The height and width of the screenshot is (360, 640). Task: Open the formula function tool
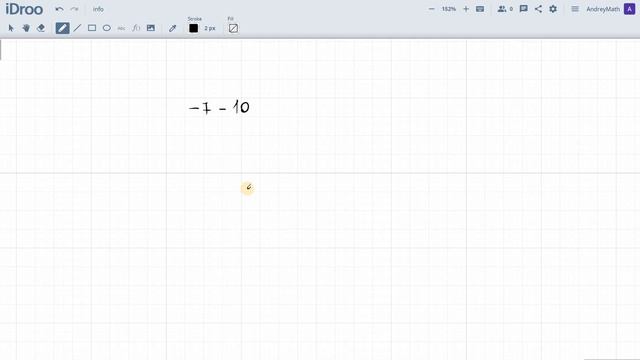pyautogui.click(x=136, y=28)
